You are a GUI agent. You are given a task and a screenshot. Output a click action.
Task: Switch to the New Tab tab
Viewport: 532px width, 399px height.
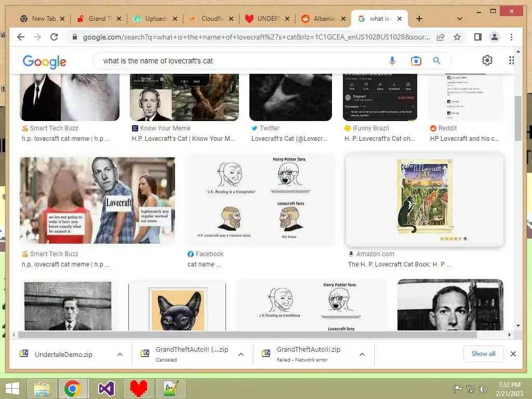[x=43, y=19]
